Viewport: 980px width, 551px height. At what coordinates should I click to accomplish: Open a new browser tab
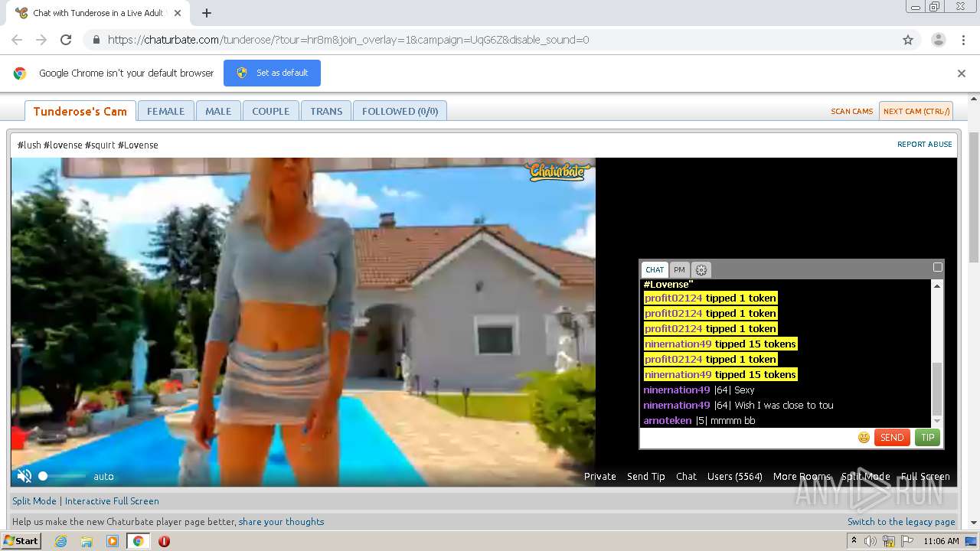point(207,13)
